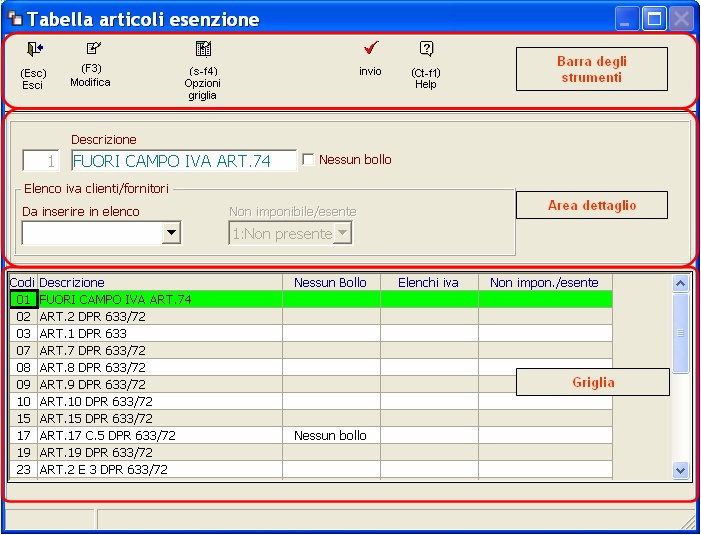Open Help (Ct-f1) question mark icon
The width and height of the screenshot is (701, 535).
pos(427,49)
